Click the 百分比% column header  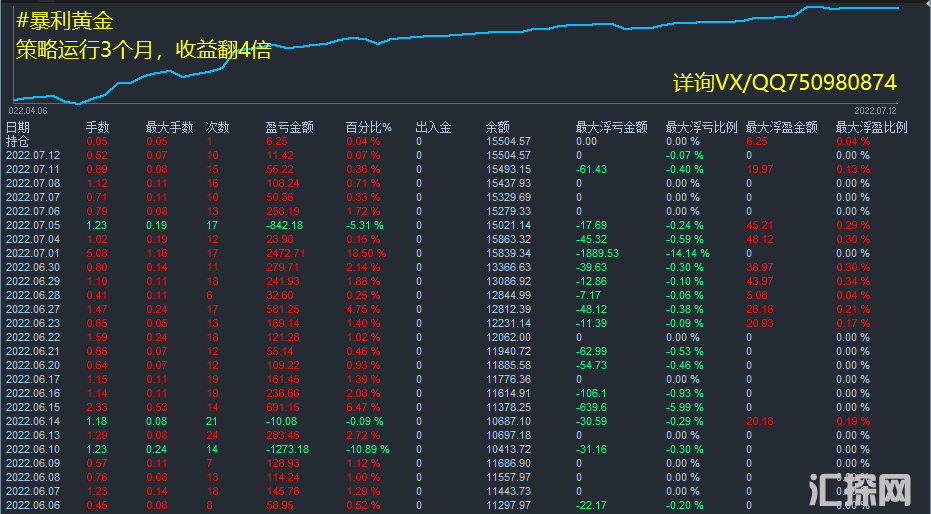pos(369,127)
